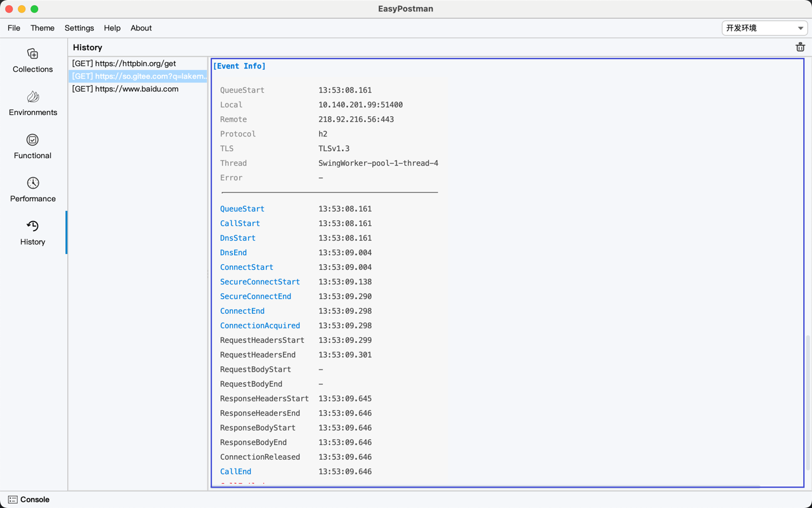Open the Theme menu
This screenshot has height=508, width=812.
(43, 28)
